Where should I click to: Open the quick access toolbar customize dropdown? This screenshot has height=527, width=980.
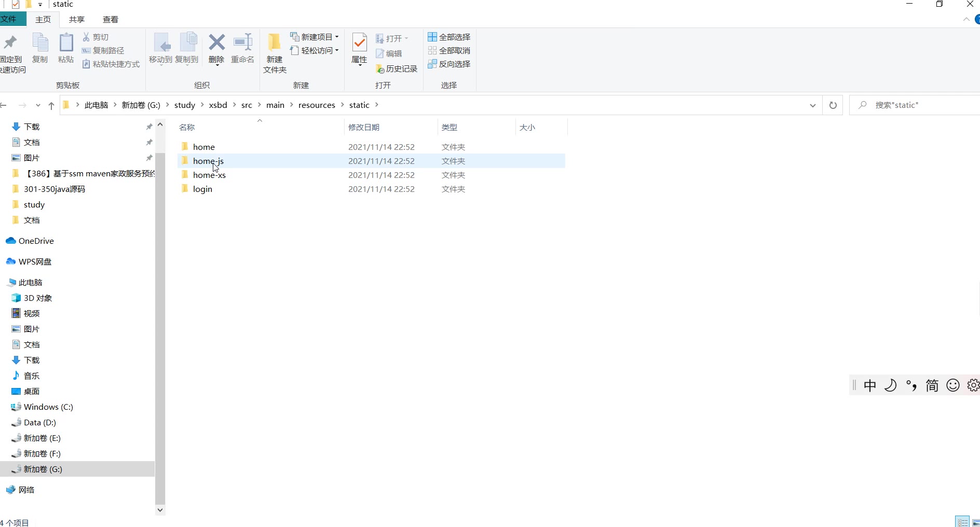tap(40, 5)
